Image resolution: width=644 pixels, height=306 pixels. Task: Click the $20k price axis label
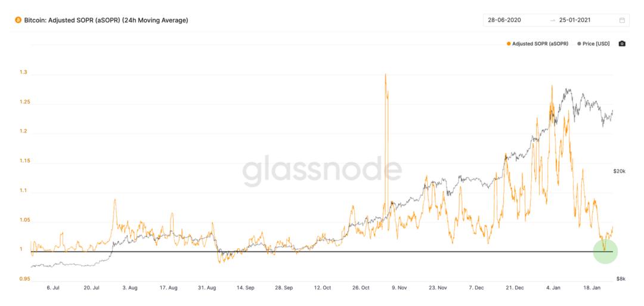[620, 171]
